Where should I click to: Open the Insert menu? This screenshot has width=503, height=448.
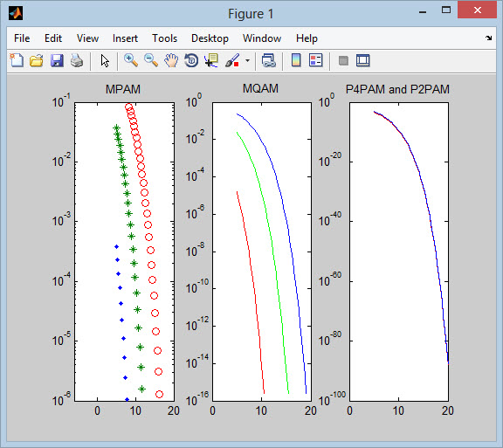[125, 38]
